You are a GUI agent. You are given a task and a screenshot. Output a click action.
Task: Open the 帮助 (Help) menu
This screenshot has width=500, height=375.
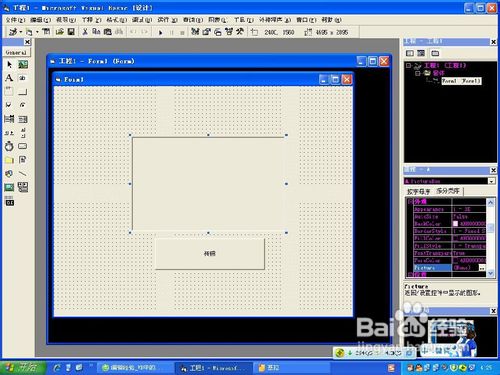tap(331, 20)
